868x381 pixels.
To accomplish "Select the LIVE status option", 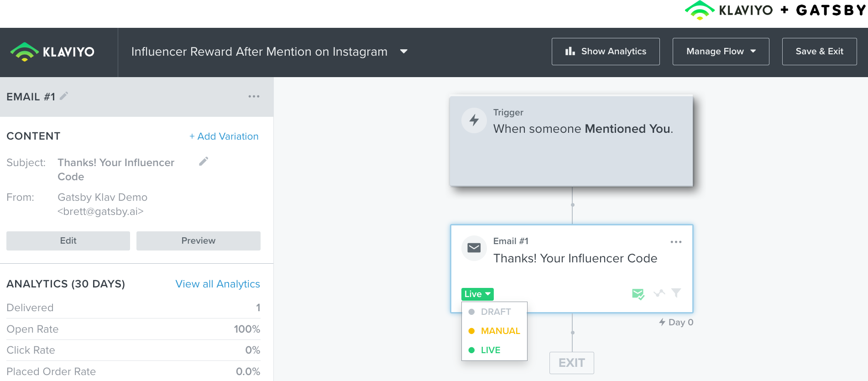I will (495, 350).
